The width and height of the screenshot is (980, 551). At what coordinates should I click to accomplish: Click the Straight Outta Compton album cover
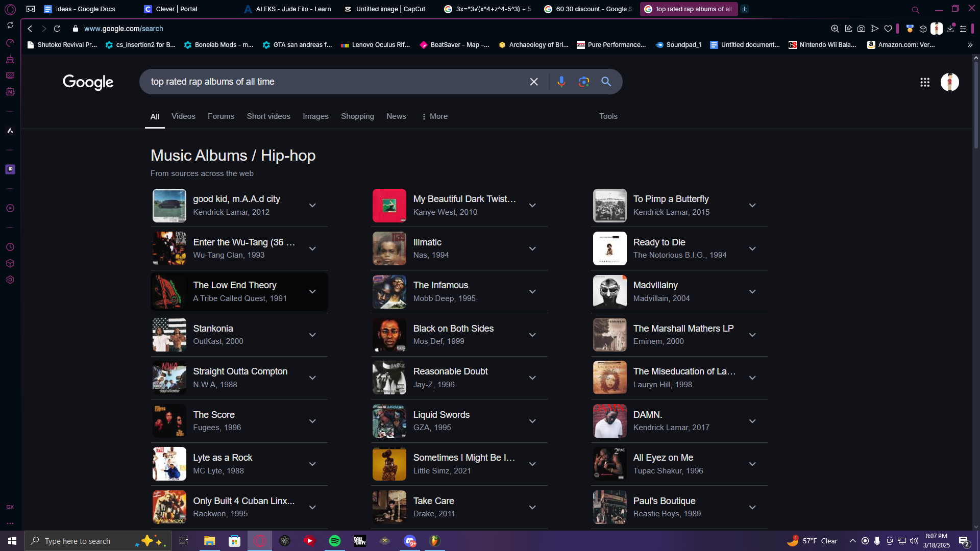click(169, 378)
